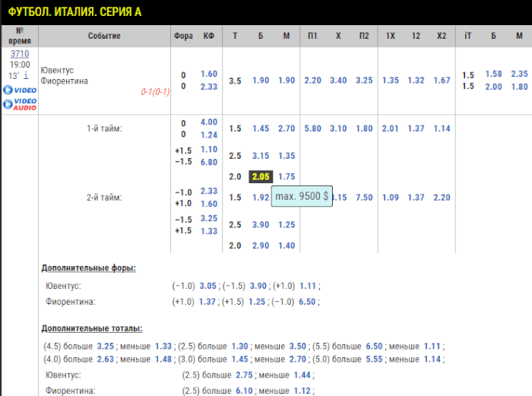Pick Fiorentina win П2 odds 3.25

[x=364, y=81]
